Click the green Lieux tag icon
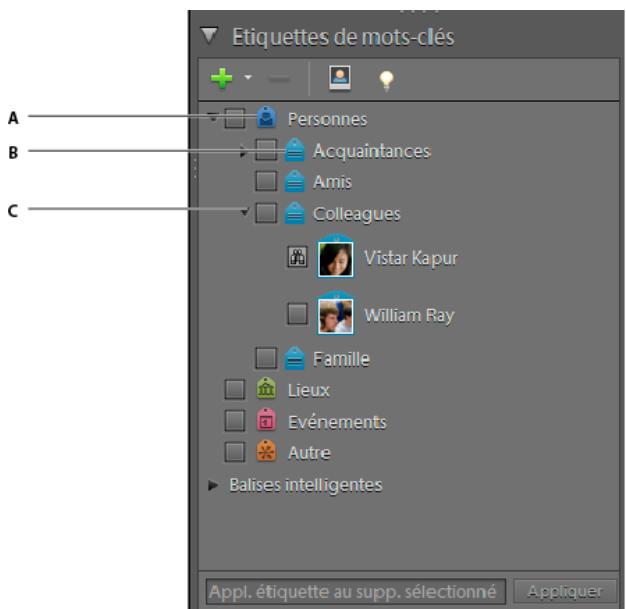Image resolution: width=626 pixels, height=609 pixels. [x=266, y=388]
